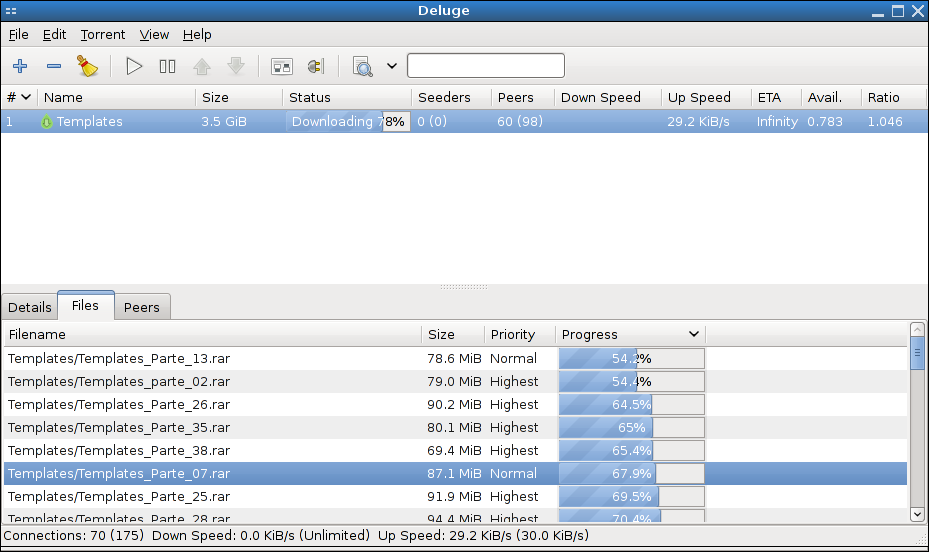The width and height of the screenshot is (929, 552).
Task: Open Preferences from the toolbar icon
Action: (x=282, y=67)
